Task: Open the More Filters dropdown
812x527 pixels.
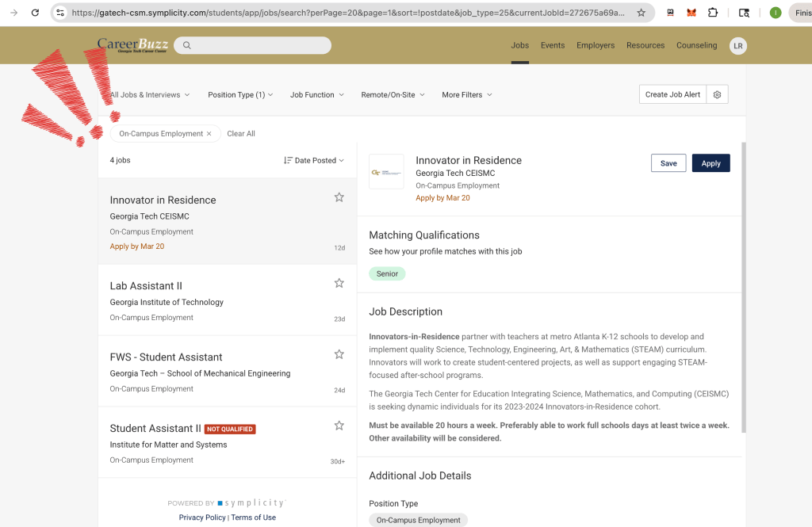Action: point(467,95)
